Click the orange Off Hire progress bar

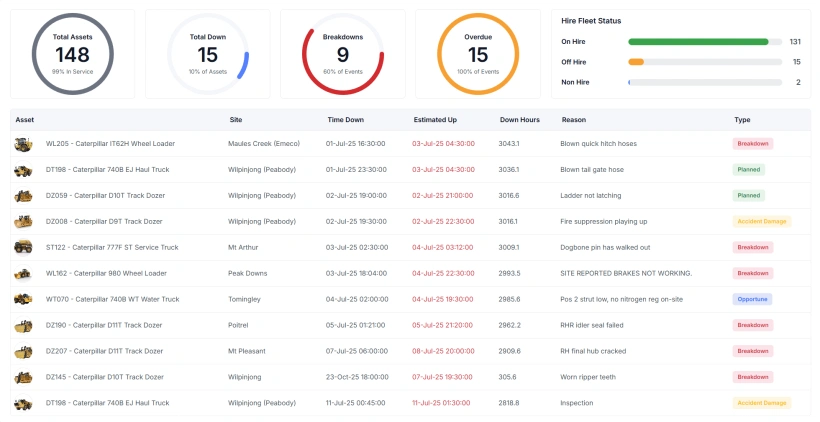pos(636,62)
